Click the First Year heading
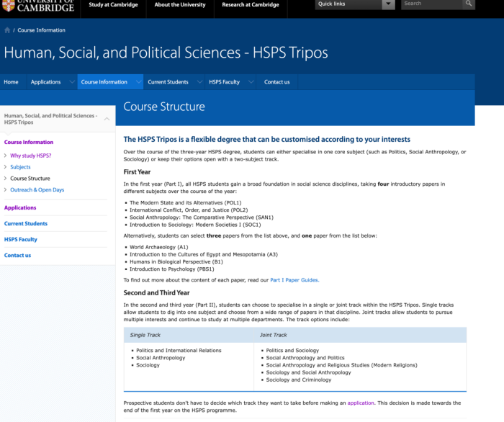Viewport: 504px width, 422px height. pos(137,172)
